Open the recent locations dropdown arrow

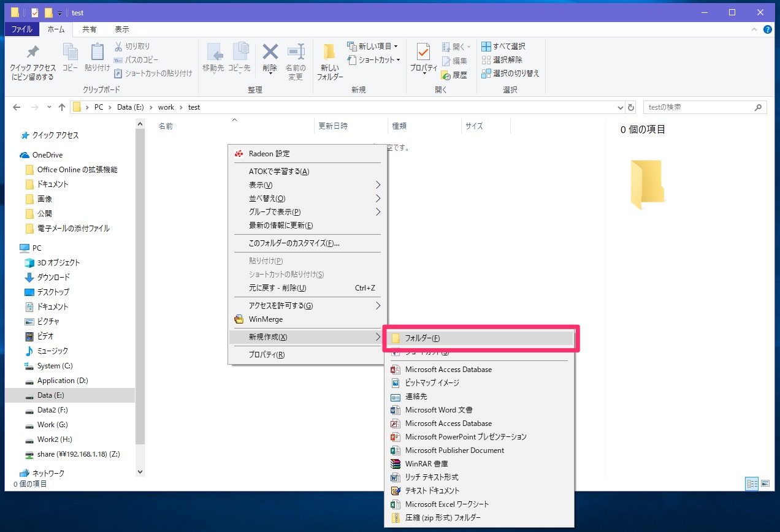pos(49,107)
